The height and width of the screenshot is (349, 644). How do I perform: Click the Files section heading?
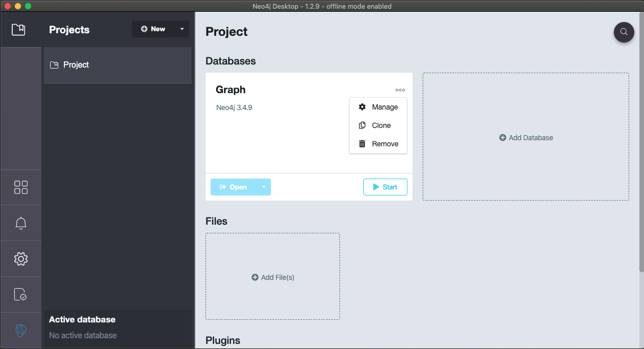pos(216,221)
